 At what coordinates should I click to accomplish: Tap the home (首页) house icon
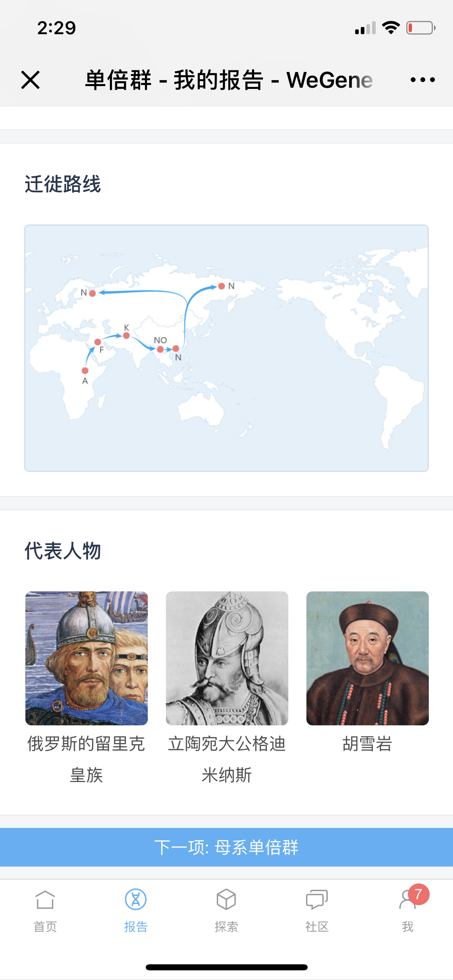coord(45,900)
